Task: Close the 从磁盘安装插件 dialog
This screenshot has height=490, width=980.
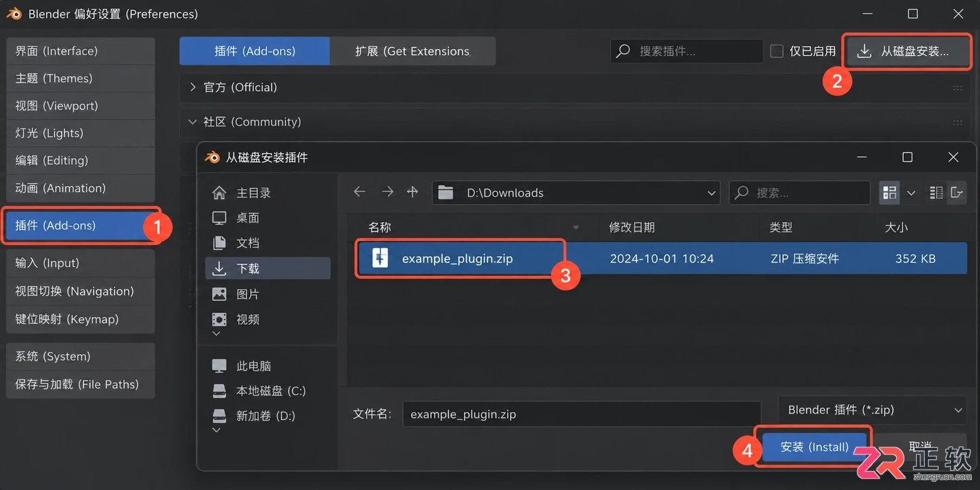Action: (x=953, y=157)
